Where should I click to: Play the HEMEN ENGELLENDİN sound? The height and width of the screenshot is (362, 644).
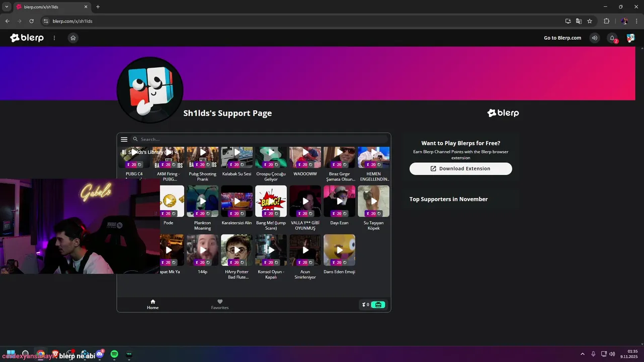click(374, 152)
